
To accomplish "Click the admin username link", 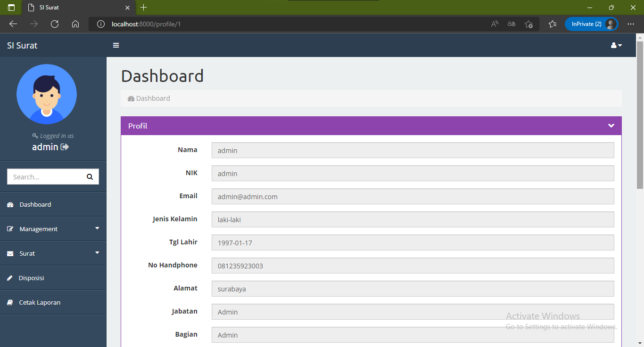I will [x=45, y=146].
